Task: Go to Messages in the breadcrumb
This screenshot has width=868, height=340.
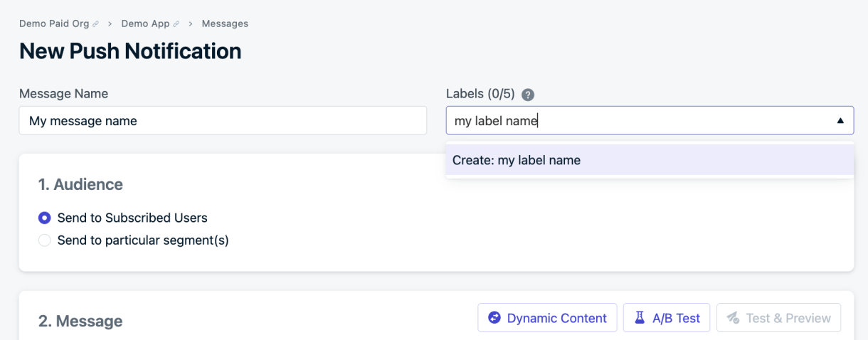Action: (x=225, y=23)
